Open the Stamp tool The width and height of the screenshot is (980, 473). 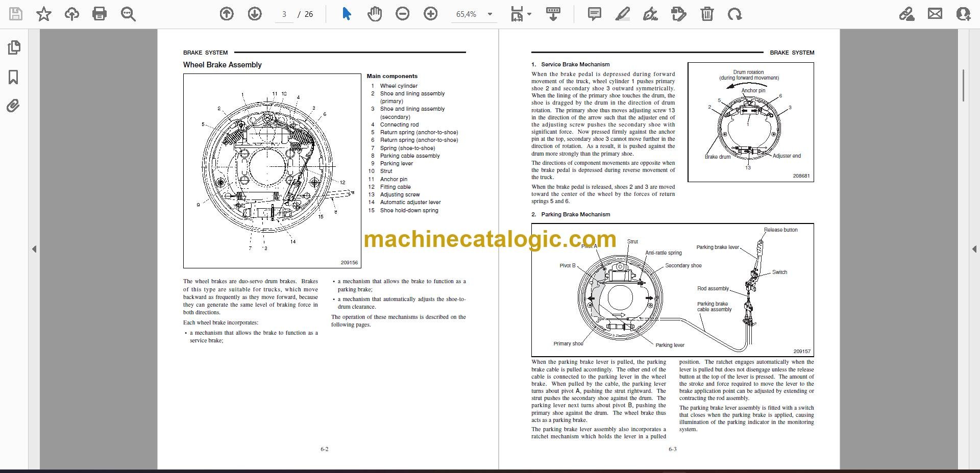(678, 14)
